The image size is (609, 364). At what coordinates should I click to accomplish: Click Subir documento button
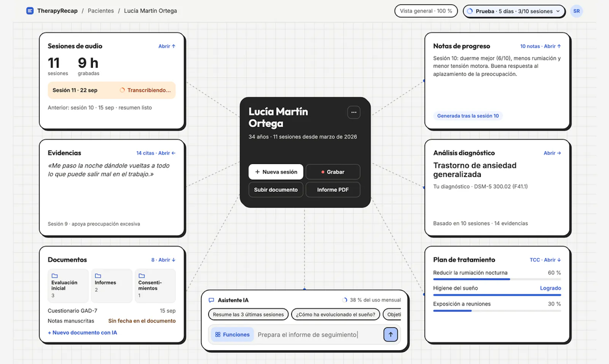(x=276, y=189)
